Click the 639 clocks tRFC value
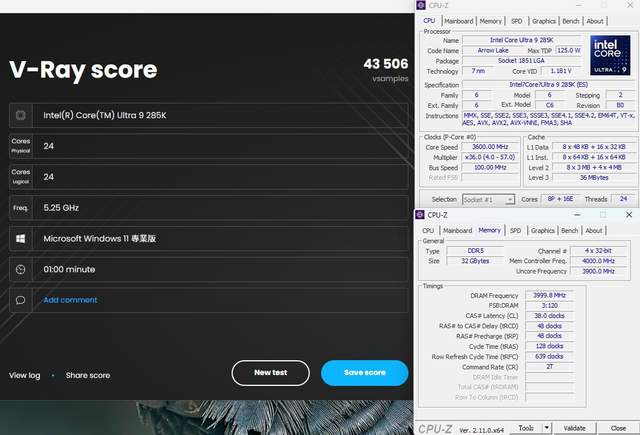 [549, 356]
